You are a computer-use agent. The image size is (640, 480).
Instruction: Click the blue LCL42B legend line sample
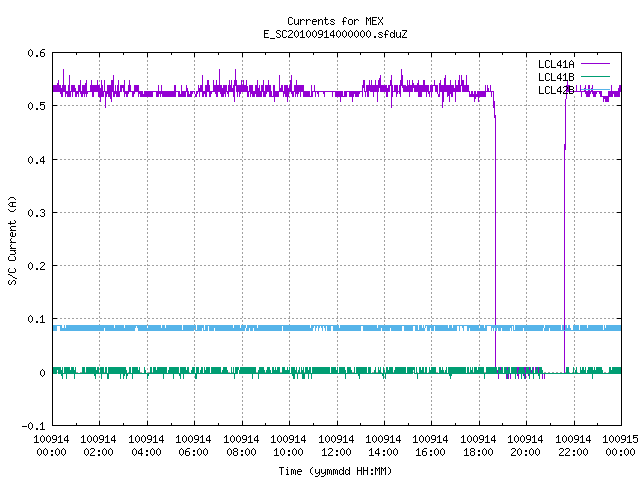[x=595, y=89]
